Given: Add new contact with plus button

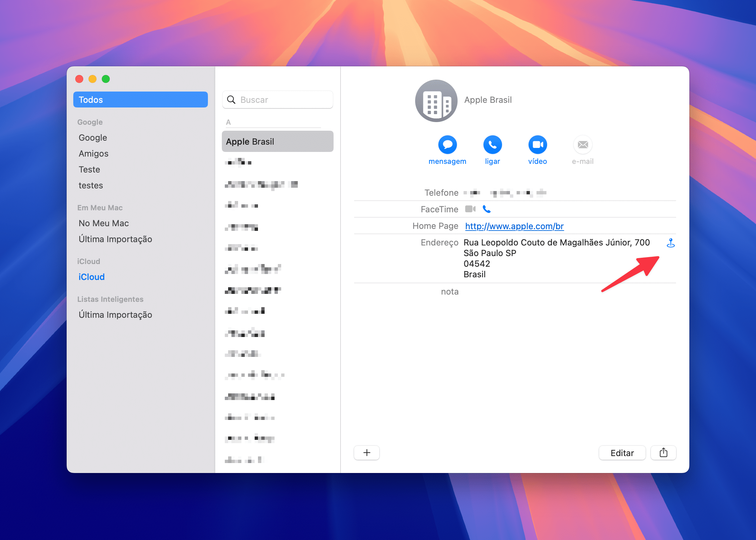Looking at the screenshot, I should (366, 452).
